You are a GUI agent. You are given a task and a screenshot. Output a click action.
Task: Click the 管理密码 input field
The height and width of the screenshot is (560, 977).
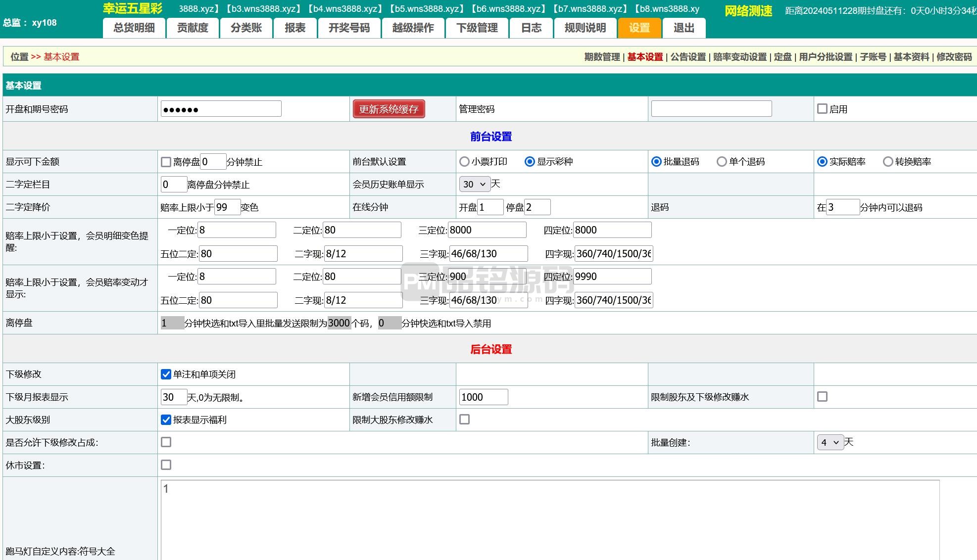coord(711,109)
